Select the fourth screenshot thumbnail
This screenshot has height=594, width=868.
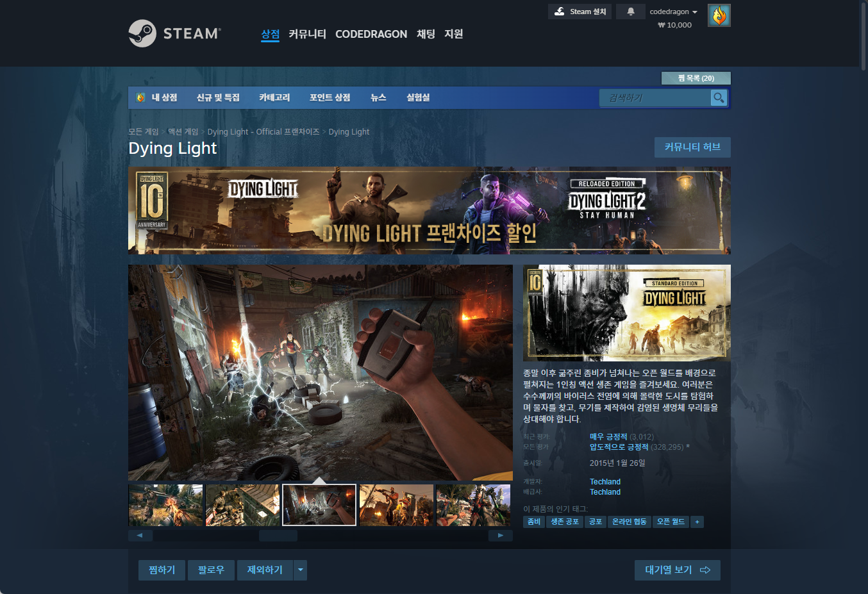tap(396, 505)
